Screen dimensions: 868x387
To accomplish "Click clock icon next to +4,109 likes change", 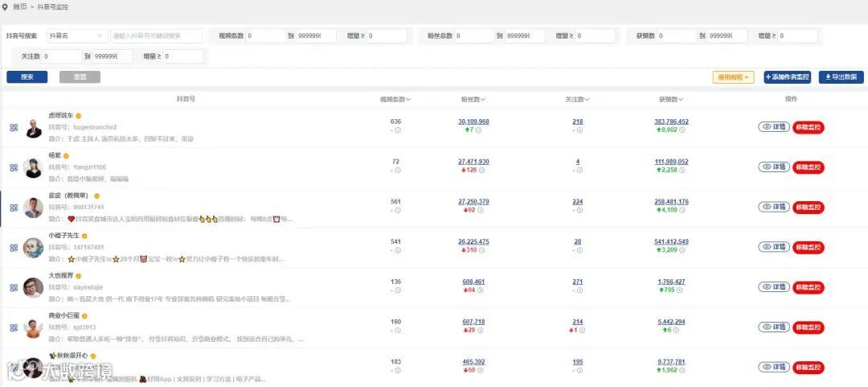I will [682, 210].
